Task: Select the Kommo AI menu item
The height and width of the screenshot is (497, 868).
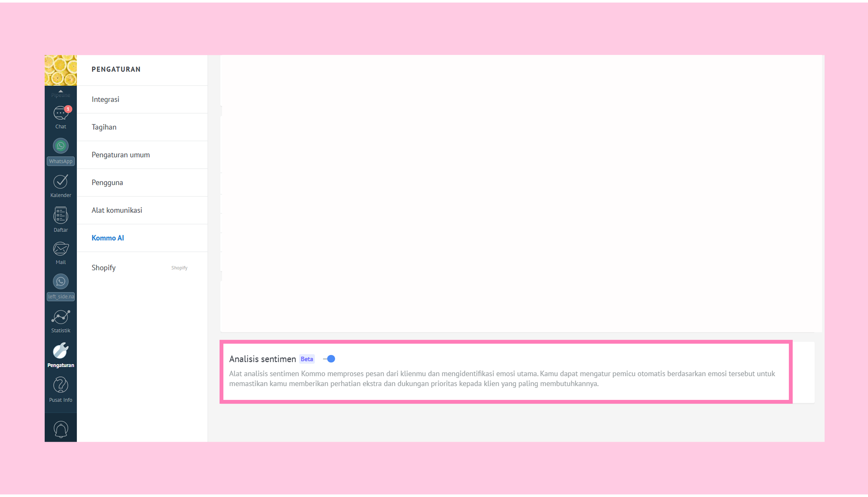Action: coord(142,238)
